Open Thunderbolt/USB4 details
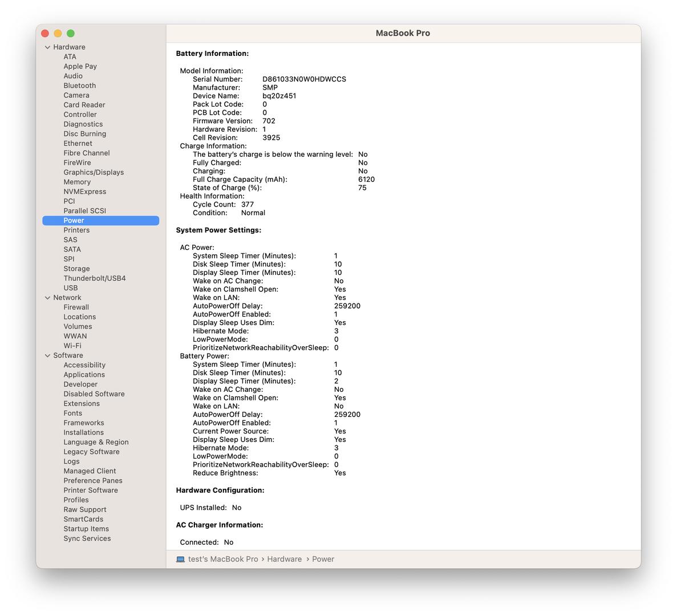This screenshot has width=677, height=616. click(95, 278)
